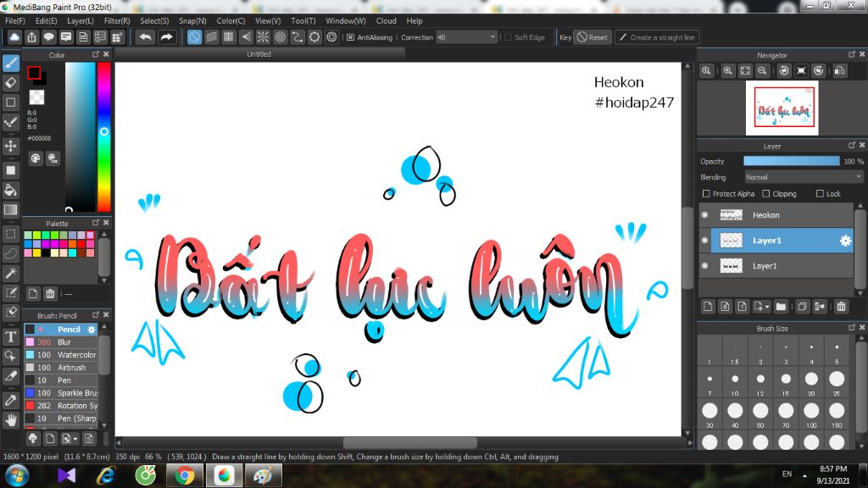Enable the crisscross grid snap

click(x=229, y=37)
